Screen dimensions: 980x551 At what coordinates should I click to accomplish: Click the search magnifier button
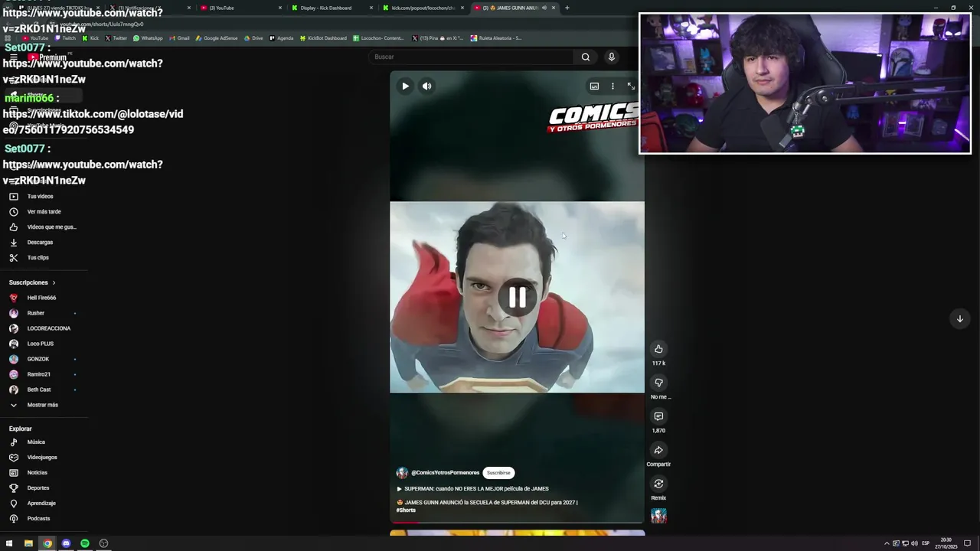click(586, 57)
